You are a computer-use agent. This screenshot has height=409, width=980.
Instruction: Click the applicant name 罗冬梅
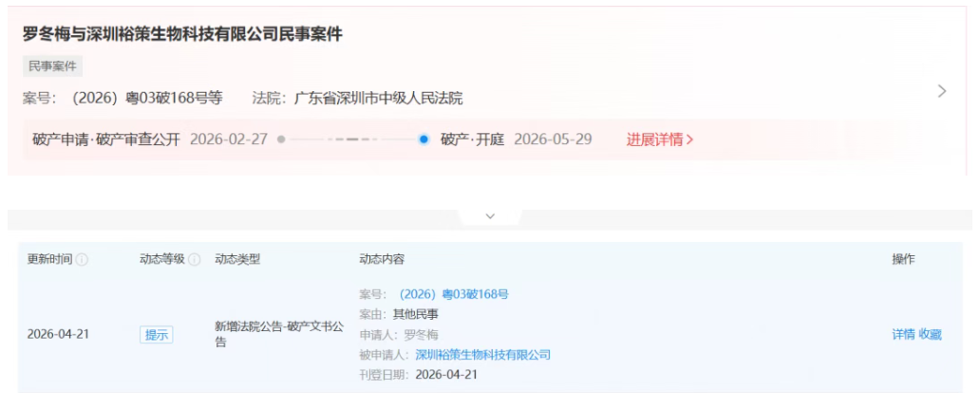pyautogui.click(x=422, y=335)
